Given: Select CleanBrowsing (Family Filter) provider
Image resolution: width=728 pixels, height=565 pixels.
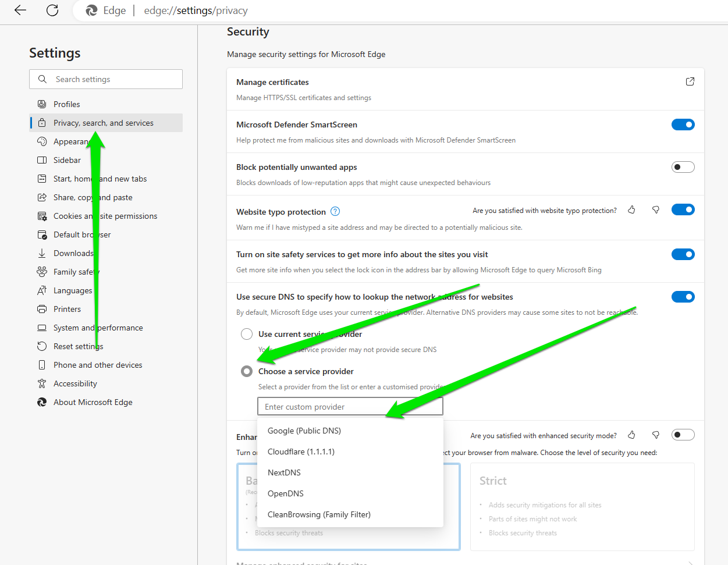Looking at the screenshot, I should [x=350, y=514].
